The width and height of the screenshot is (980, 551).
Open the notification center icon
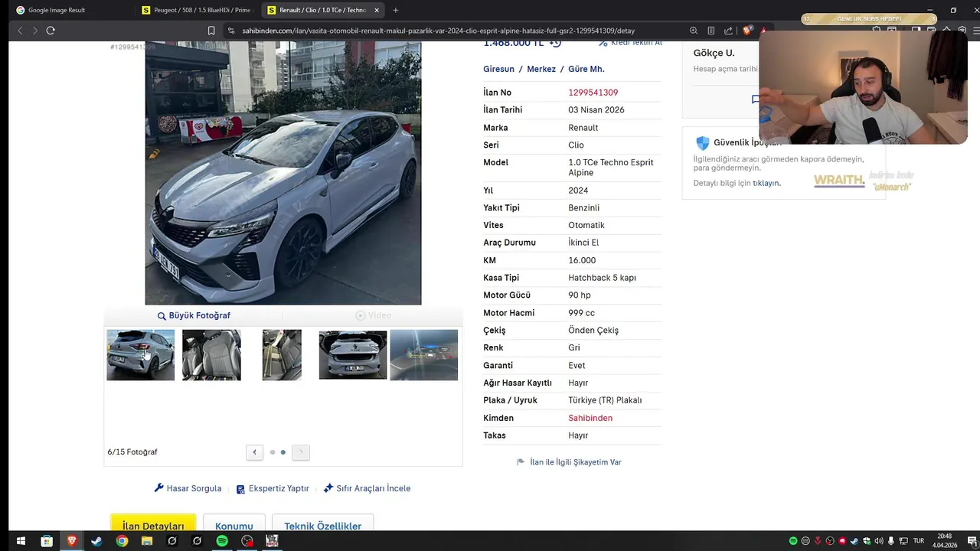972,541
